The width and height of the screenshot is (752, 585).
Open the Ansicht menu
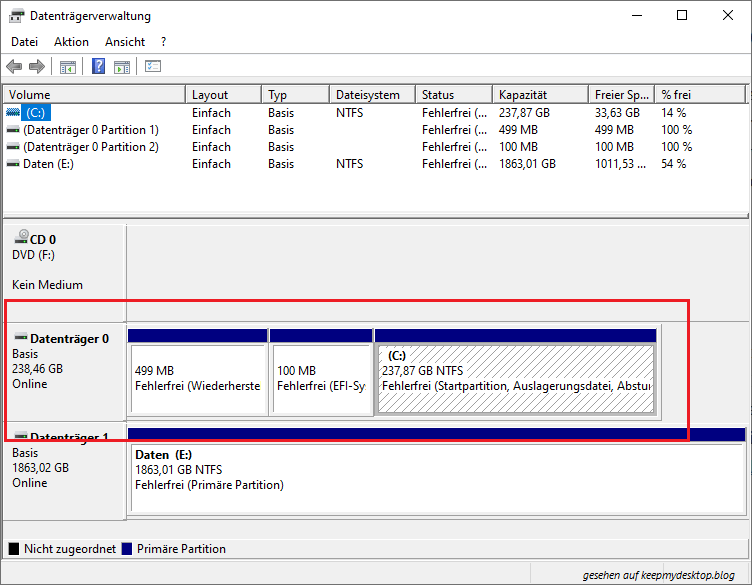(125, 42)
